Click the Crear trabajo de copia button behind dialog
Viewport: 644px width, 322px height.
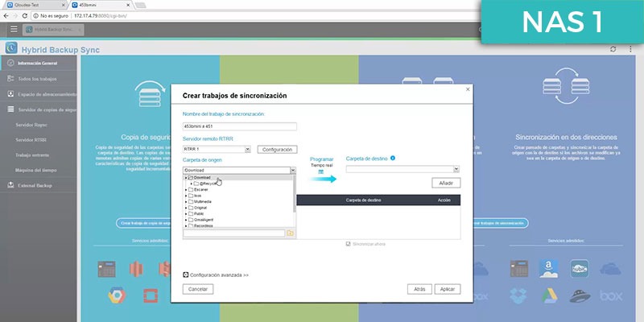point(144,223)
